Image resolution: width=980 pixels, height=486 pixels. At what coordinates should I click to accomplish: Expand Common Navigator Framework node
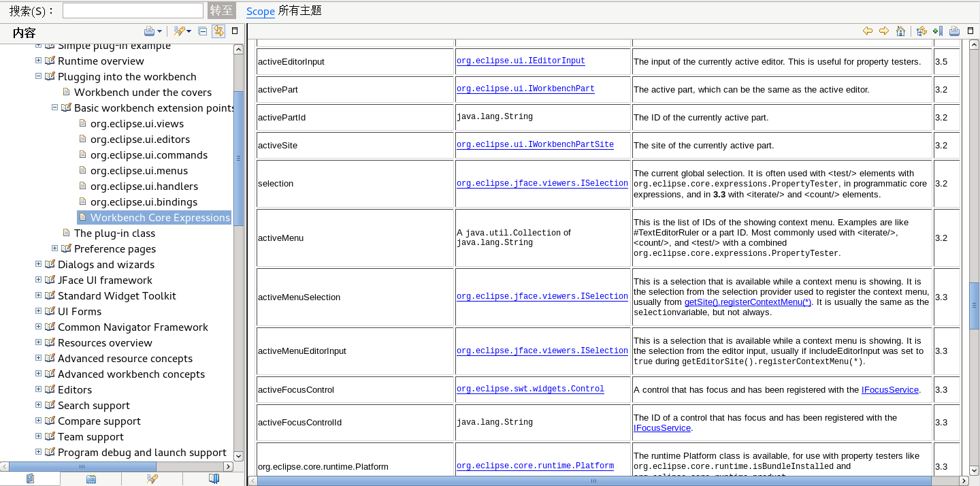click(39, 327)
